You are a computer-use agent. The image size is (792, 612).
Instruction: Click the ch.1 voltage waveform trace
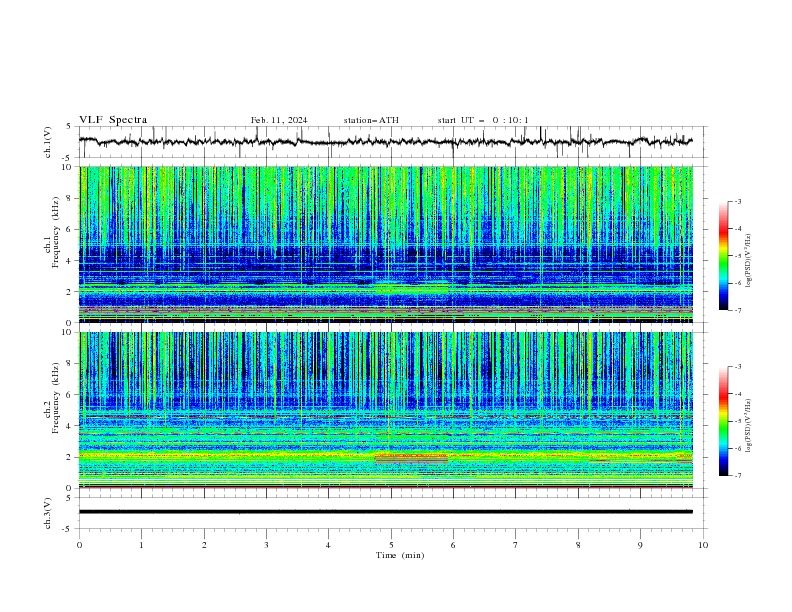click(x=385, y=142)
